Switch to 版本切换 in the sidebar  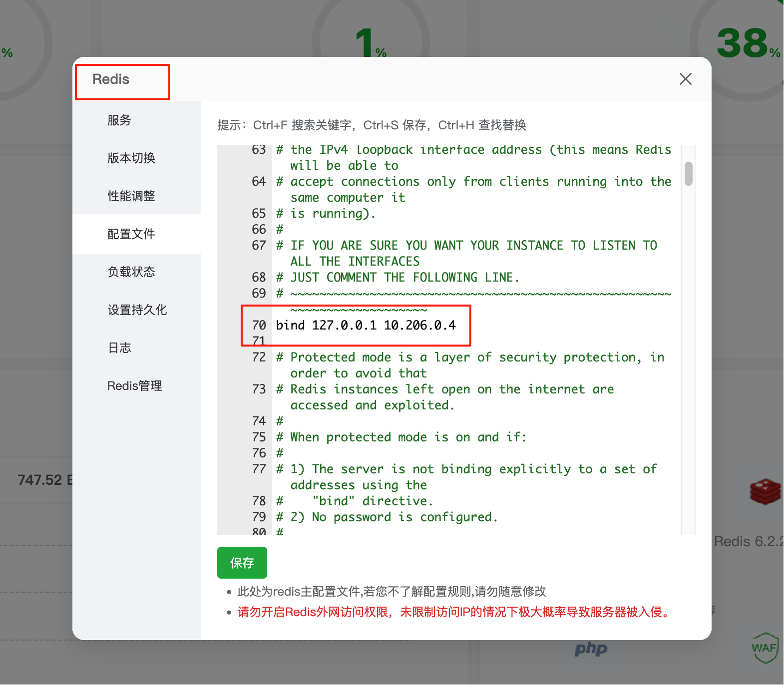coord(131,158)
